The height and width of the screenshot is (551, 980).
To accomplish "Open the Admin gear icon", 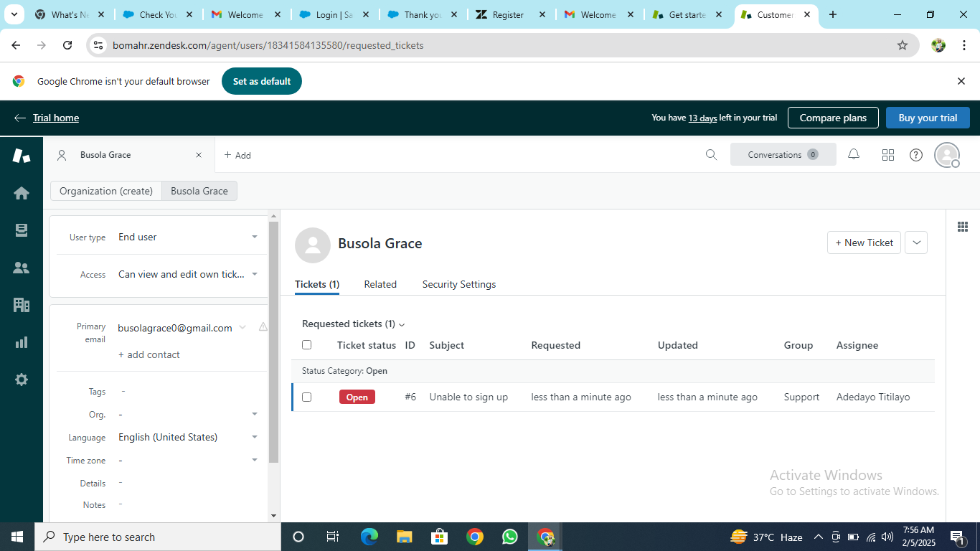I will (x=22, y=380).
